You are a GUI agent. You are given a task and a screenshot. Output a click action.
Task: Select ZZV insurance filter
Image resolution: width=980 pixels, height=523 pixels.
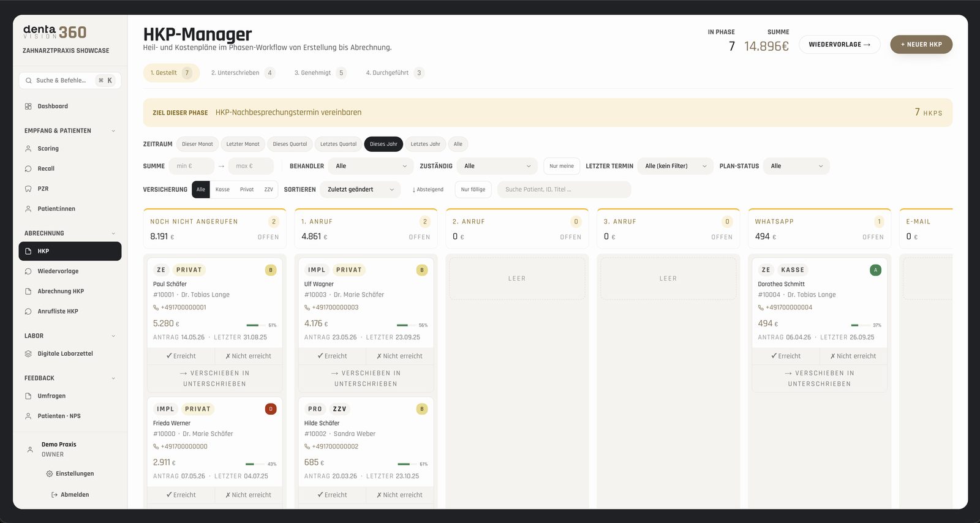click(x=268, y=190)
